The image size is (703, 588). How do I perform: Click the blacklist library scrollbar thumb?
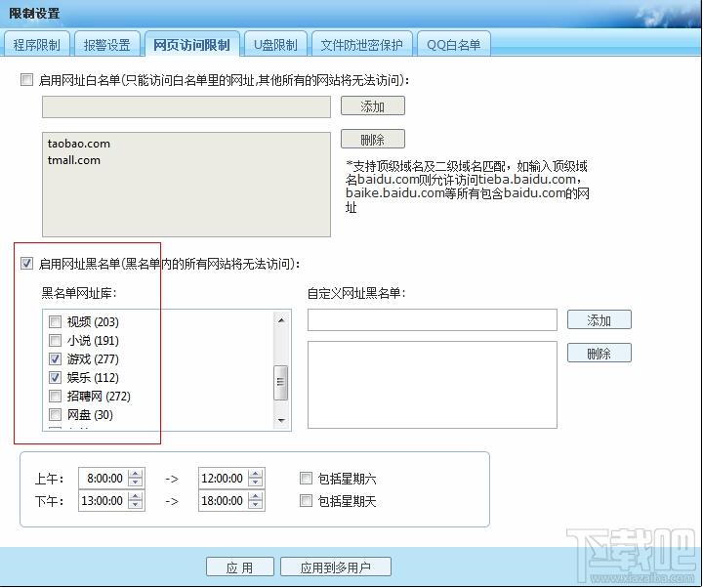tap(281, 383)
